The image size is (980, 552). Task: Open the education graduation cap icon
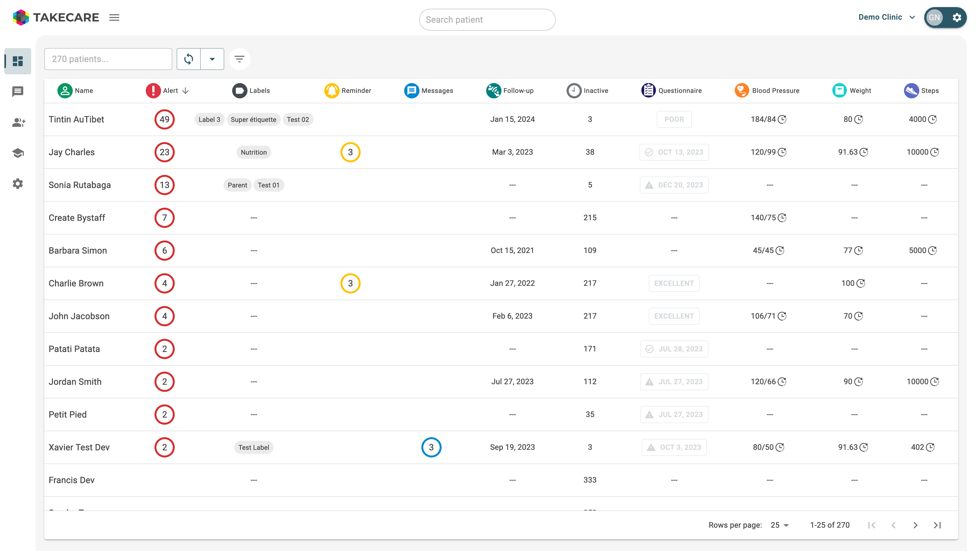point(18,153)
